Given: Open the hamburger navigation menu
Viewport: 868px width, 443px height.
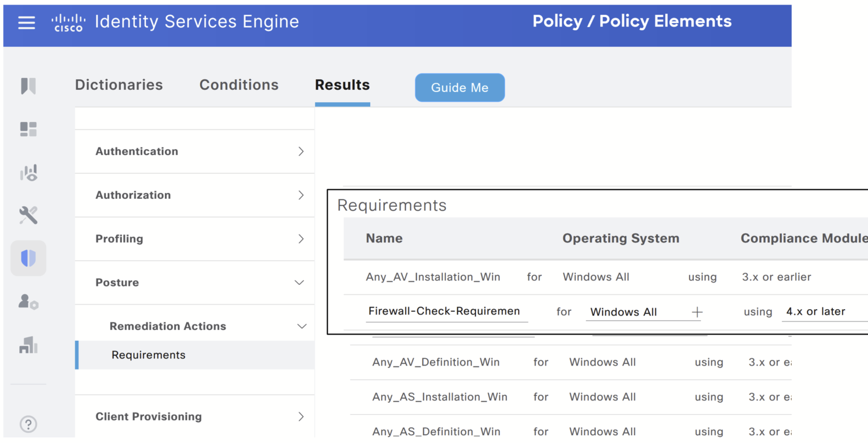Looking at the screenshot, I should click(27, 21).
